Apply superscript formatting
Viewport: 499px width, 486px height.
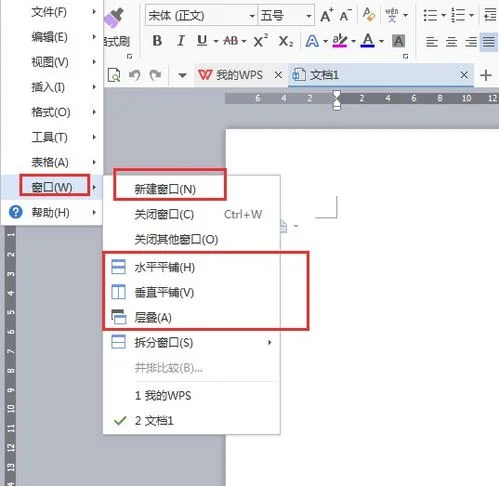[261, 41]
